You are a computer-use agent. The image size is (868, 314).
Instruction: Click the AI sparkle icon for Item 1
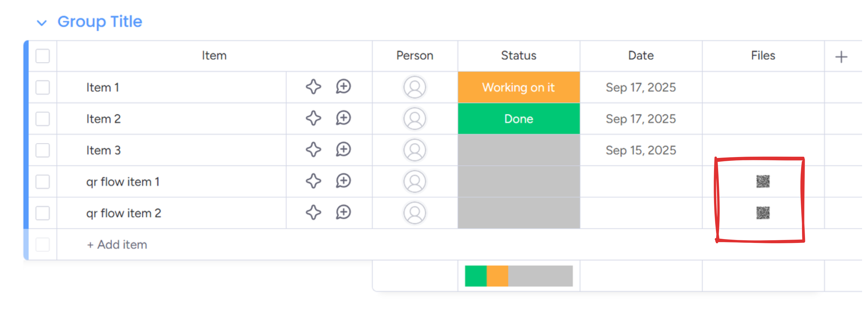(313, 87)
